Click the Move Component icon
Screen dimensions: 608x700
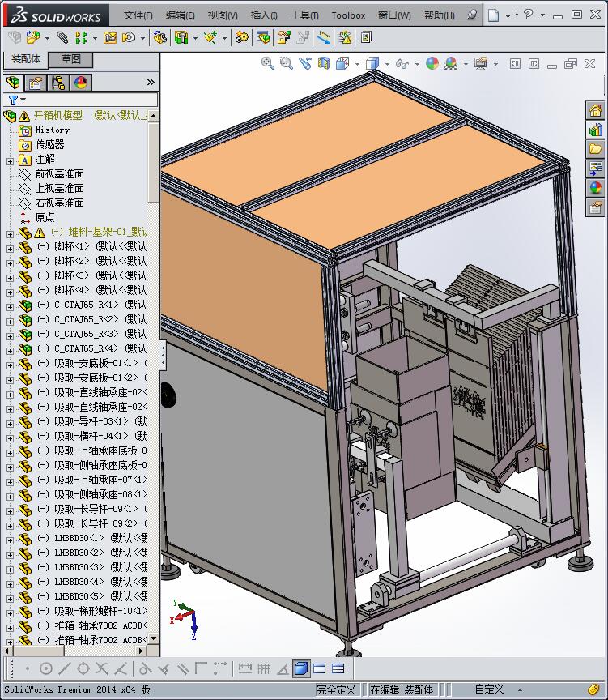click(x=129, y=37)
